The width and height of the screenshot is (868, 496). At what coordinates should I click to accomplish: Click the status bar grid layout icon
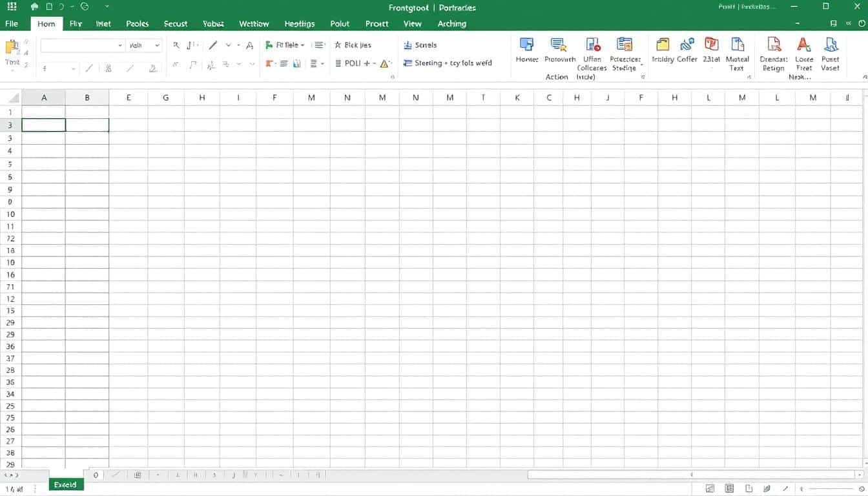point(729,489)
